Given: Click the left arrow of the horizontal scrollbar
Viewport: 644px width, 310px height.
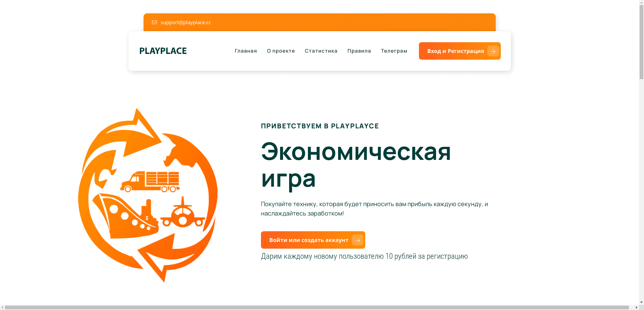Looking at the screenshot, I should 2,308.
